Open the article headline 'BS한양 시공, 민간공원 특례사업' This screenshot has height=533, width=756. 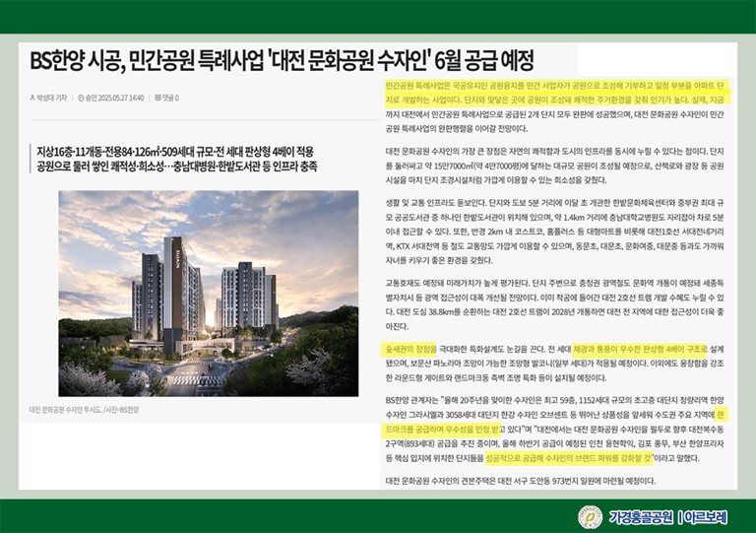pyautogui.click(x=283, y=61)
